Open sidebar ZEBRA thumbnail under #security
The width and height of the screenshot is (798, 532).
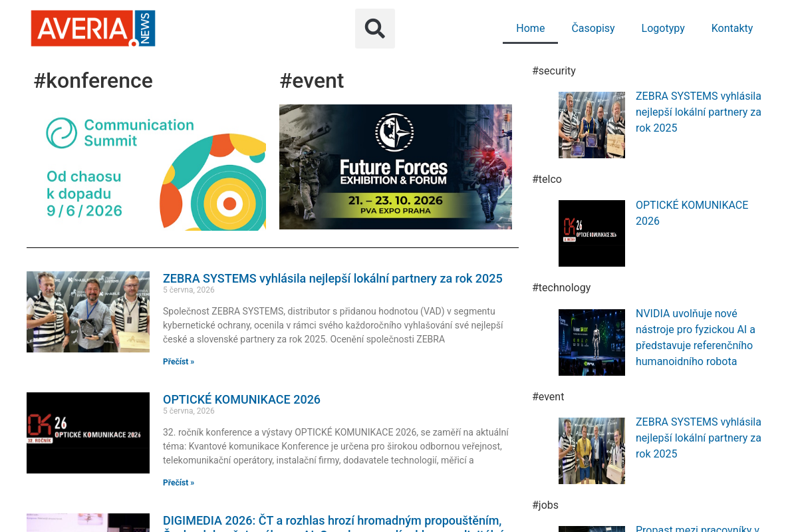click(592, 125)
